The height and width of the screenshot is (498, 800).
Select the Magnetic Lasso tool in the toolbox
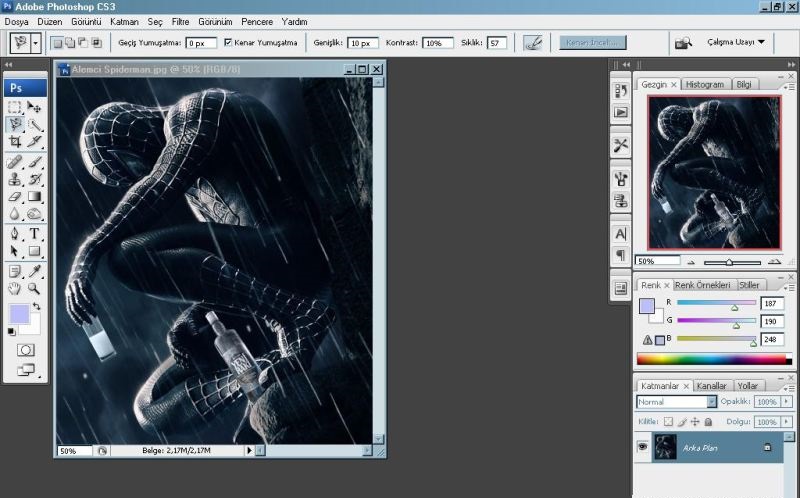(15, 124)
